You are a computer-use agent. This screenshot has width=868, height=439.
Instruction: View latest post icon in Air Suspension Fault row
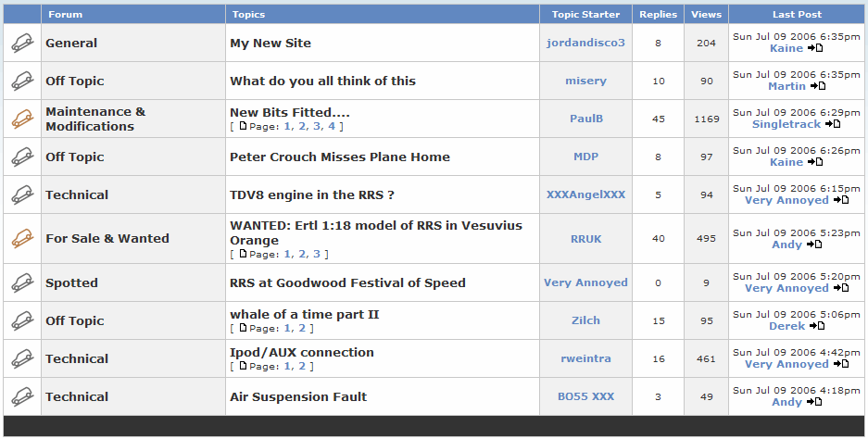click(x=813, y=402)
